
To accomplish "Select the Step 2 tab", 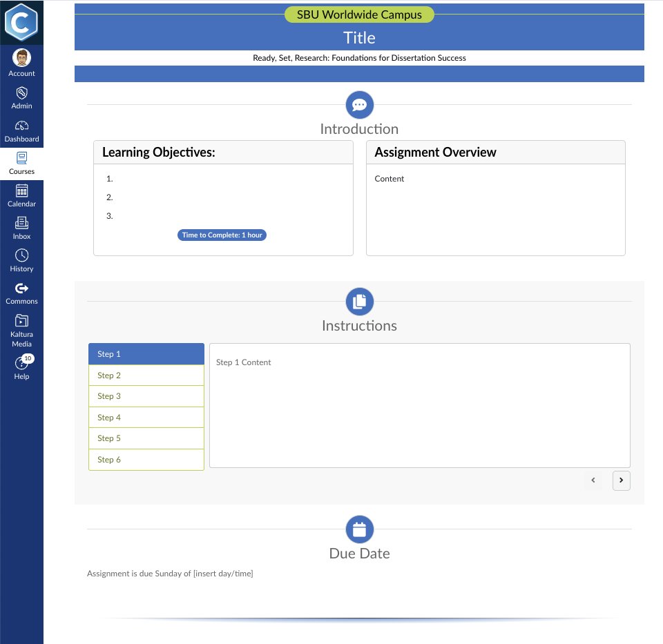I will 146,375.
